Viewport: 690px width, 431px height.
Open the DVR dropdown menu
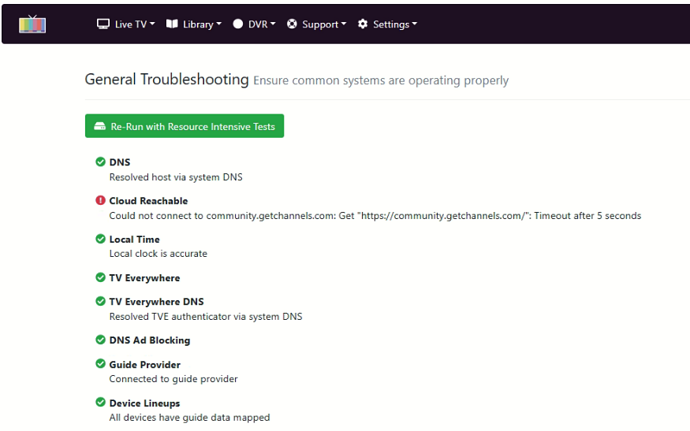coord(255,24)
